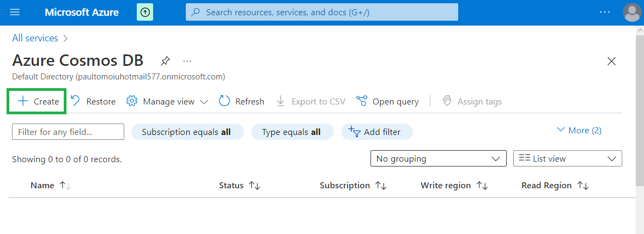Click the Refresh circular arrow icon

[224, 101]
